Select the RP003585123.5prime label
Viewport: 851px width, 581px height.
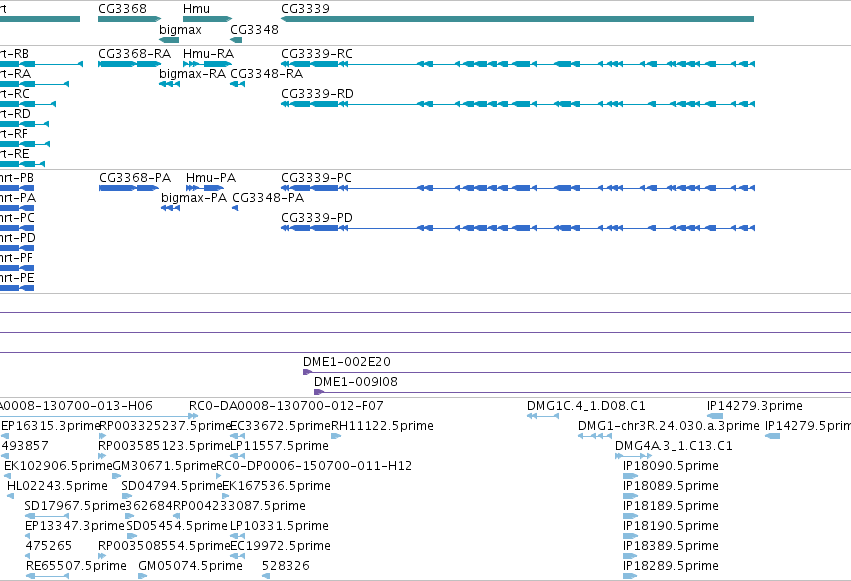coord(164,446)
